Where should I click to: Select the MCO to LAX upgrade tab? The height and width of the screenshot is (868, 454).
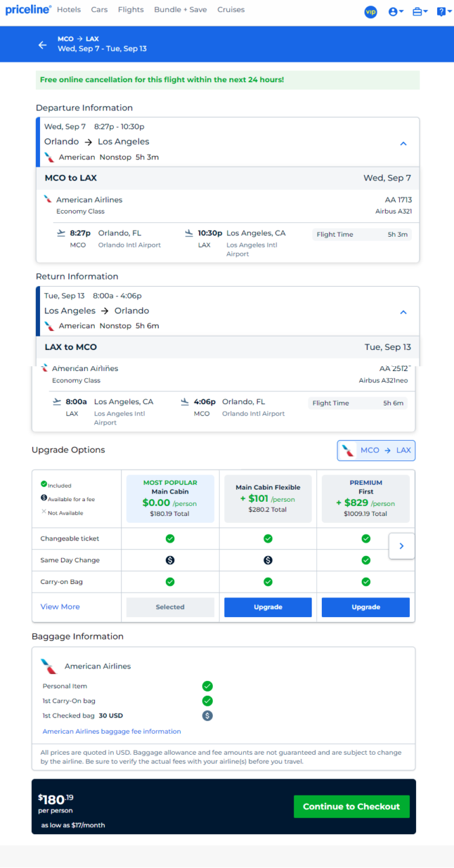click(377, 450)
